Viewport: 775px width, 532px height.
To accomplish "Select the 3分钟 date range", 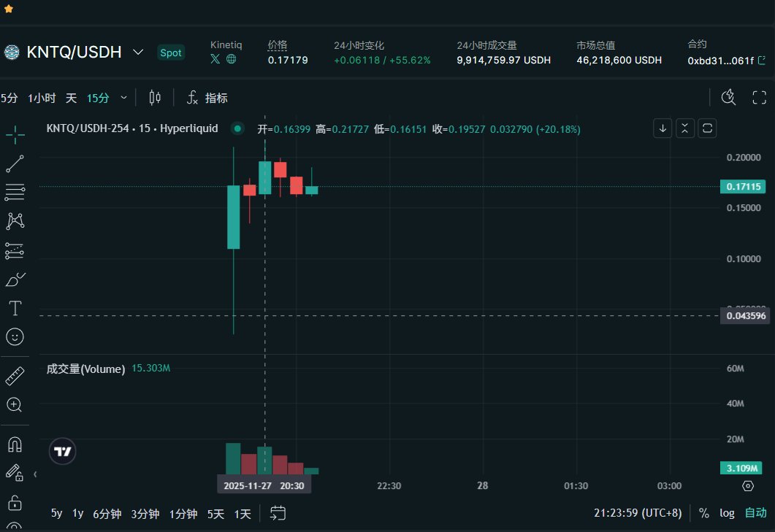I will pyautogui.click(x=145, y=514).
